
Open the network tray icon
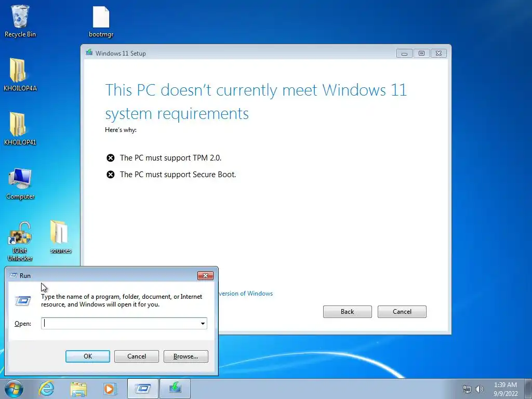[x=467, y=389]
